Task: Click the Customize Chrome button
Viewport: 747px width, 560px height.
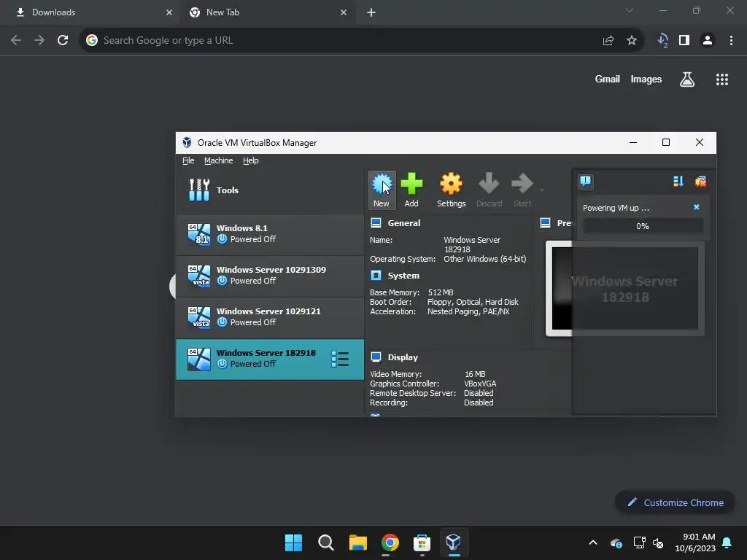Action: click(675, 502)
